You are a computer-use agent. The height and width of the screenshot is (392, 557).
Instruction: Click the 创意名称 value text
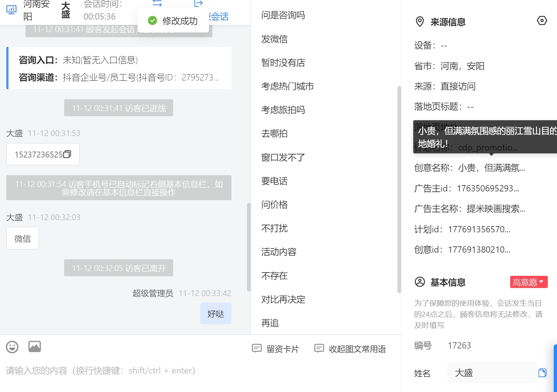(x=491, y=168)
